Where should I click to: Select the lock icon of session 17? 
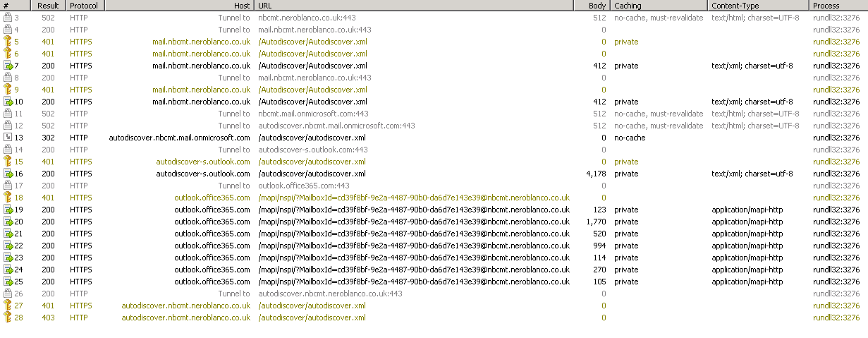tap(8, 186)
